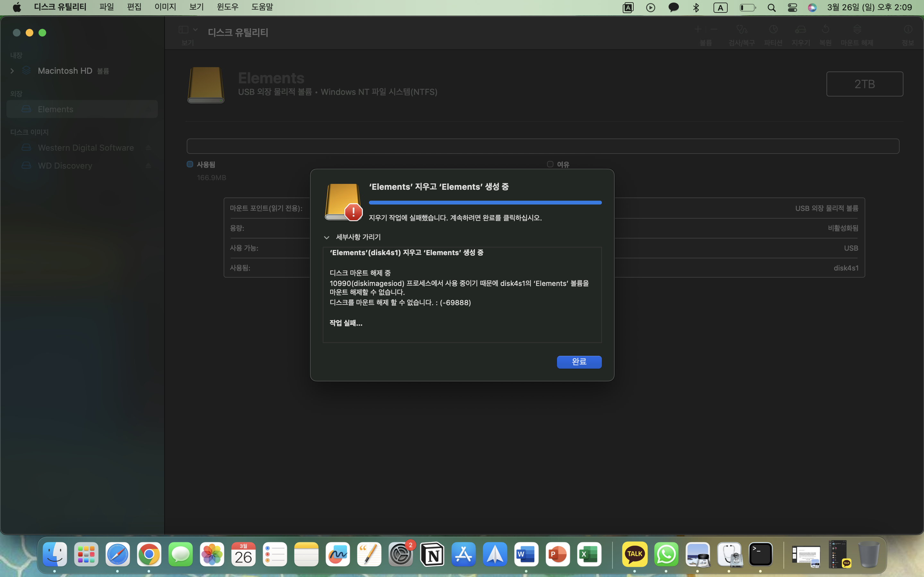Click the disk usage capacity bar
Viewport: 924px width, 577px height.
pyautogui.click(x=543, y=146)
